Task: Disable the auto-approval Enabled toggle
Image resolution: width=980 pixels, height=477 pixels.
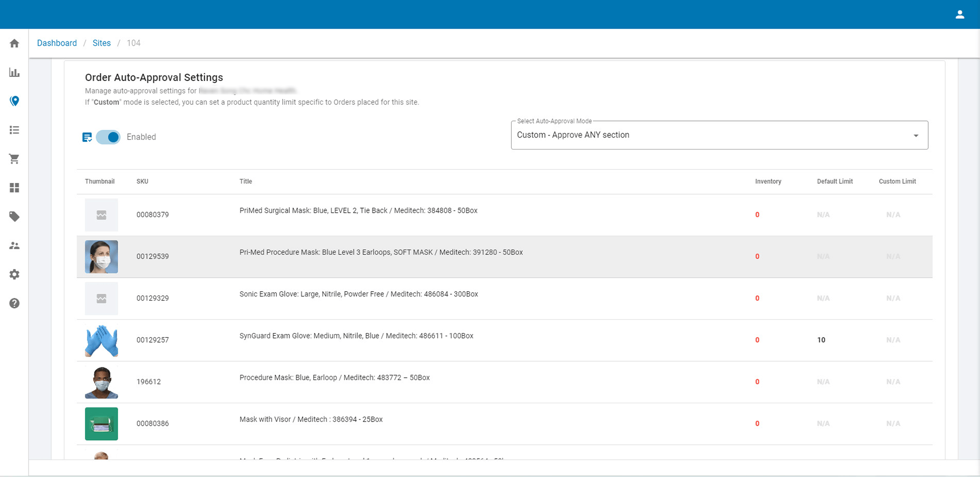Action: 108,137
